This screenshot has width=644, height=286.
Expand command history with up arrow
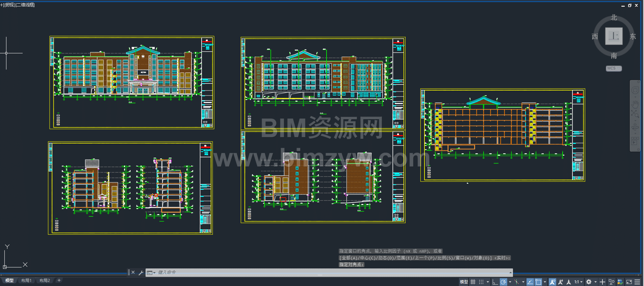[x=511, y=272]
